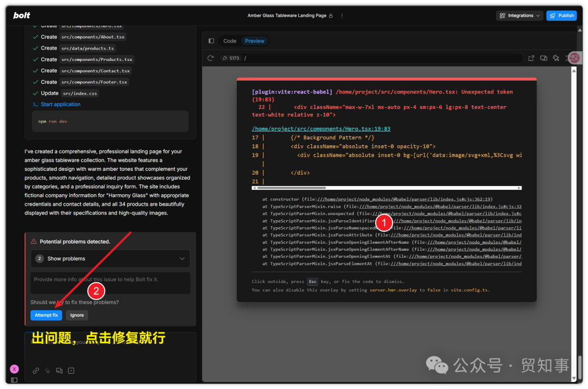588x389 pixels.
Task: Open the Integrations dropdown
Action: point(519,16)
